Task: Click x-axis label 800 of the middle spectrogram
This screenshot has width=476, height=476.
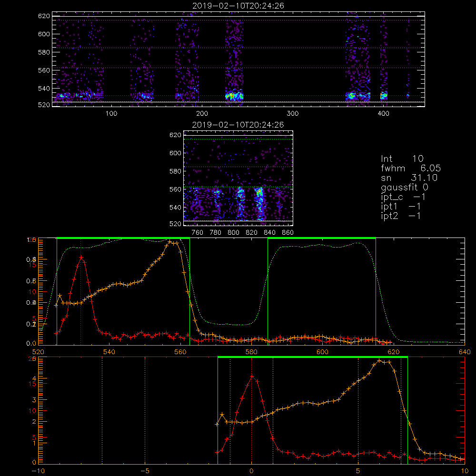Action: (233, 232)
